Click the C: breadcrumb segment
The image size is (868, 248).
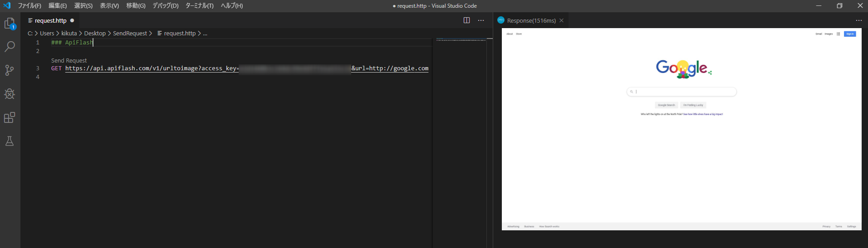pyautogui.click(x=30, y=33)
